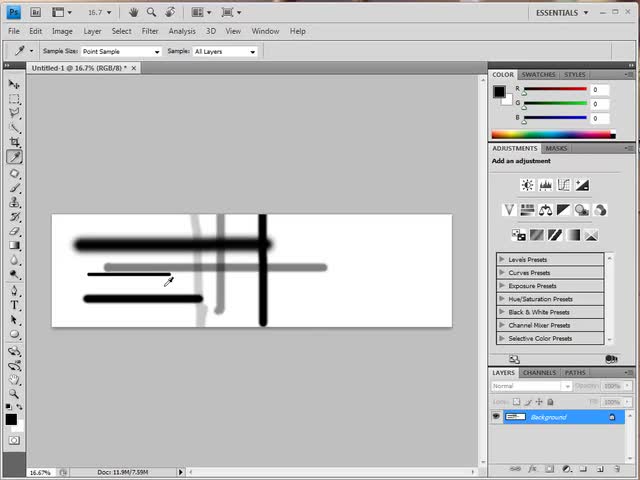Click the foreground color swatch in toolbox
Screen dimensions: 640x480
[x=11, y=419]
